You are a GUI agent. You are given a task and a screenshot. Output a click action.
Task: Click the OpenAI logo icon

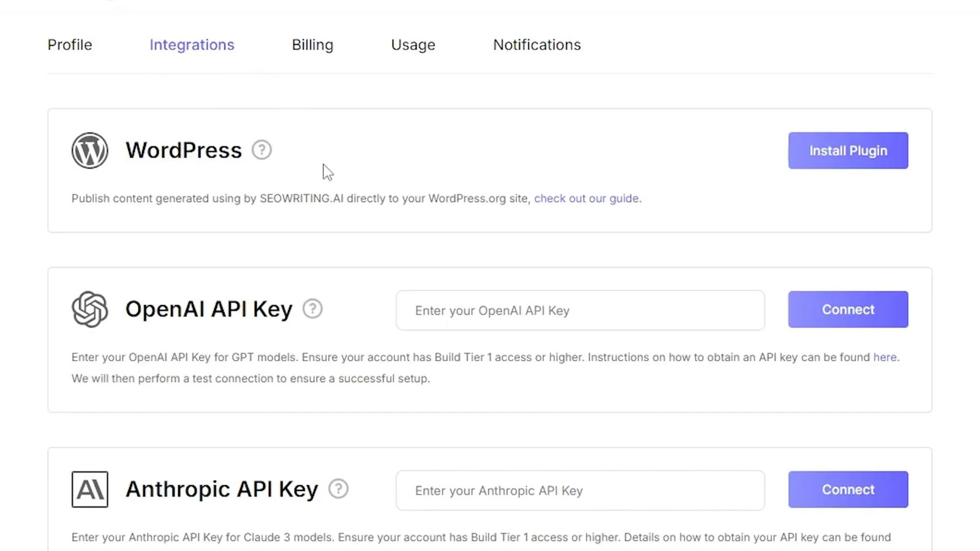(89, 309)
